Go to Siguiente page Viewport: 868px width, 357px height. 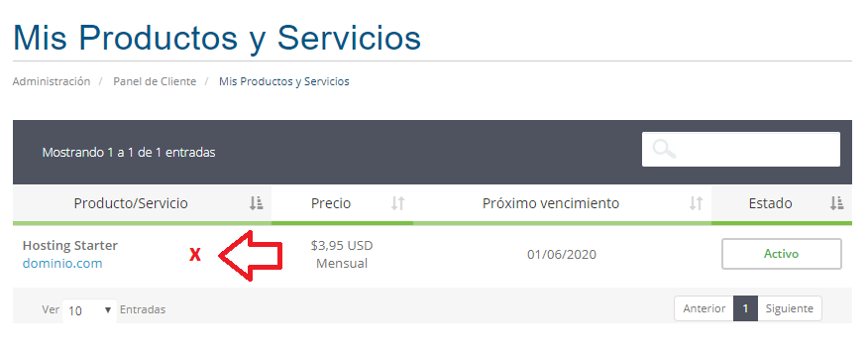790,308
